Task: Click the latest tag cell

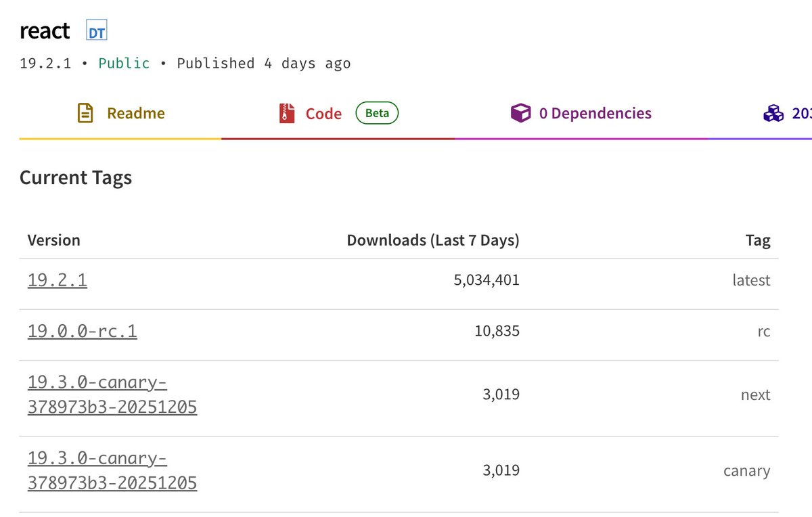Action: 751,280
